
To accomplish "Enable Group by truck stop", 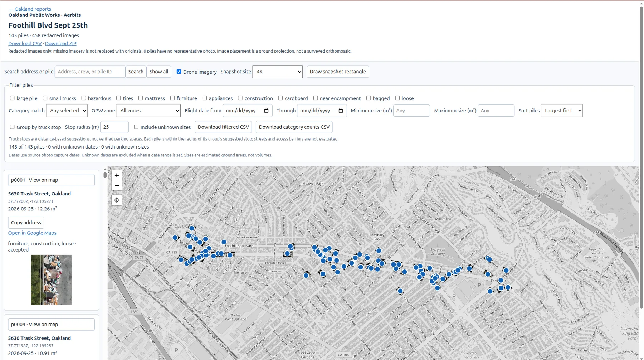I will (12, 127).
